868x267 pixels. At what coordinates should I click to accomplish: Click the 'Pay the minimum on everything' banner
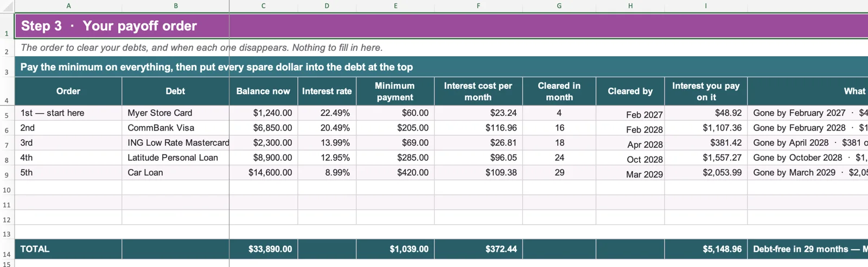coord(216,67)
